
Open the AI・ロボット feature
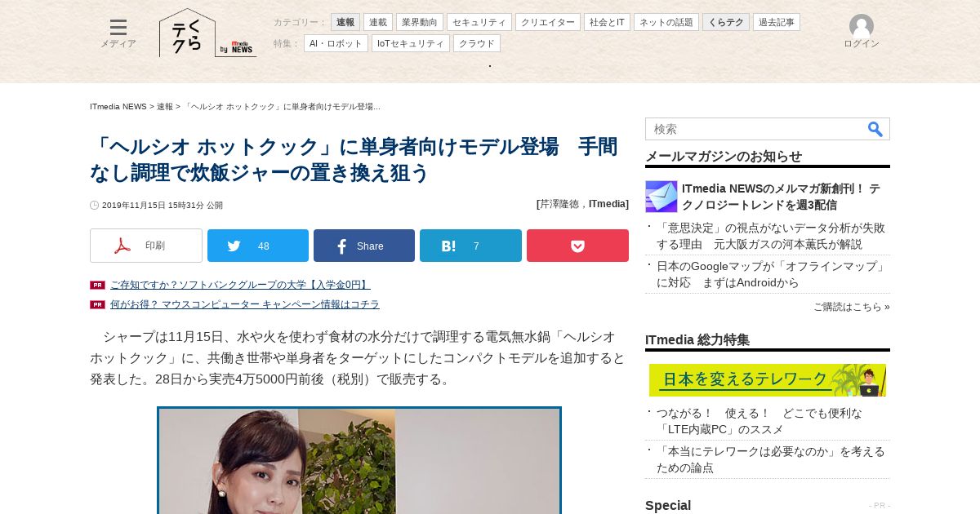336,43
